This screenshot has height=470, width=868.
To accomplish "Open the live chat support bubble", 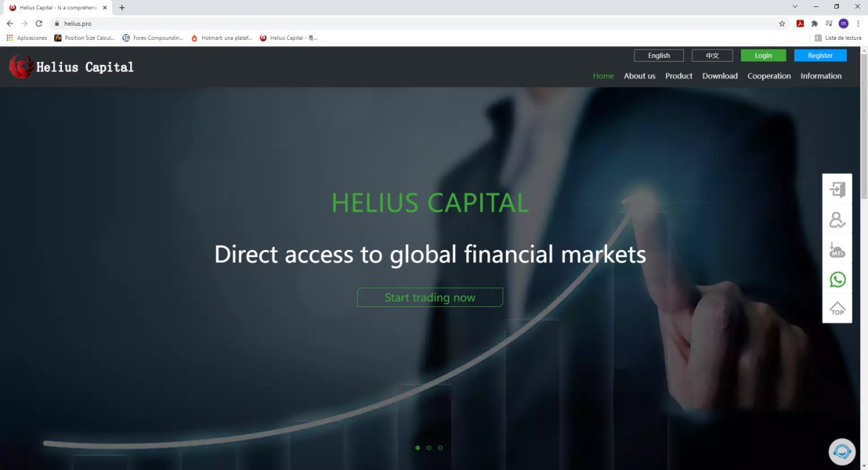I will (841, 452).
